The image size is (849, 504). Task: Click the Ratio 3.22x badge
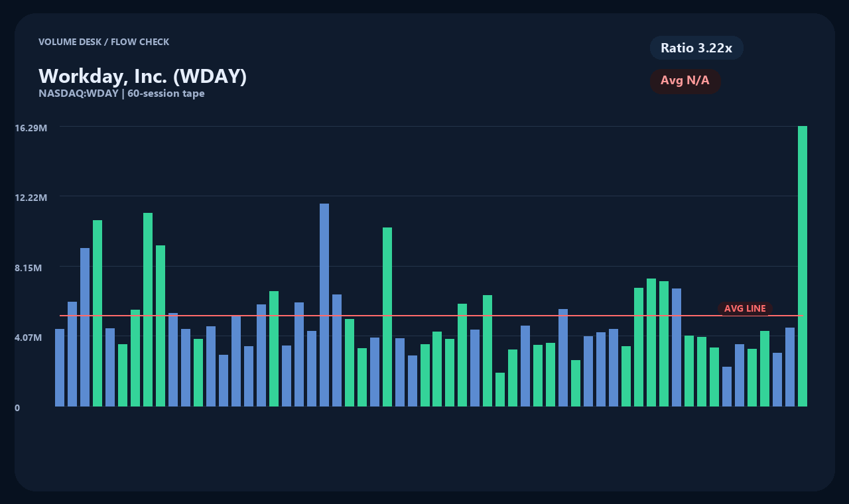click(696, 48)
